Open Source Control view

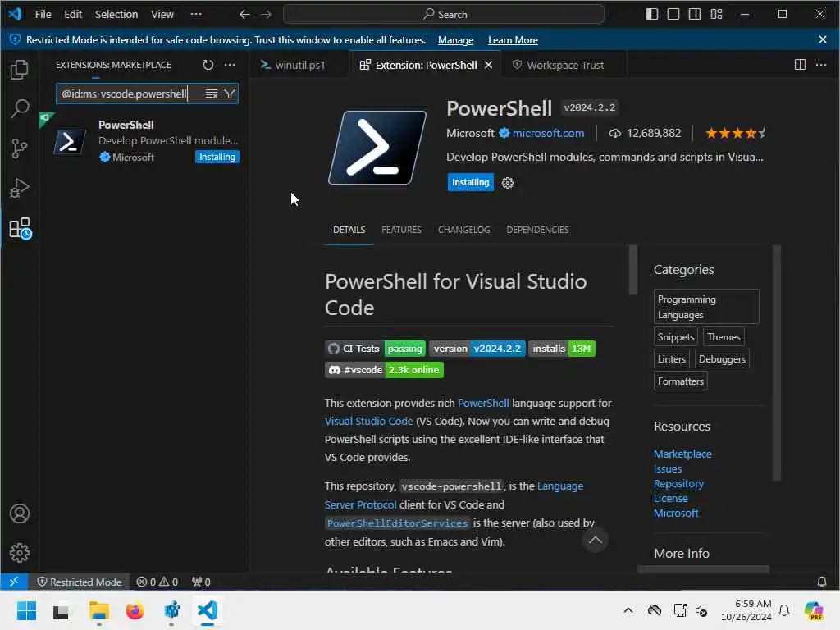click(20, 148)
